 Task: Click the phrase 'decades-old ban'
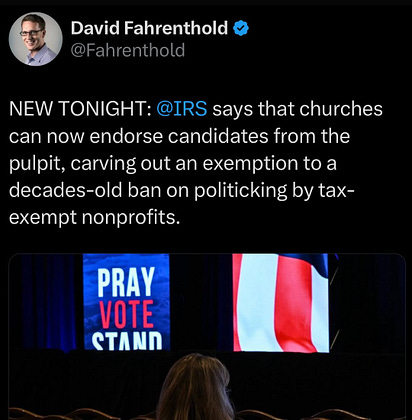click(x=86, y=190)
